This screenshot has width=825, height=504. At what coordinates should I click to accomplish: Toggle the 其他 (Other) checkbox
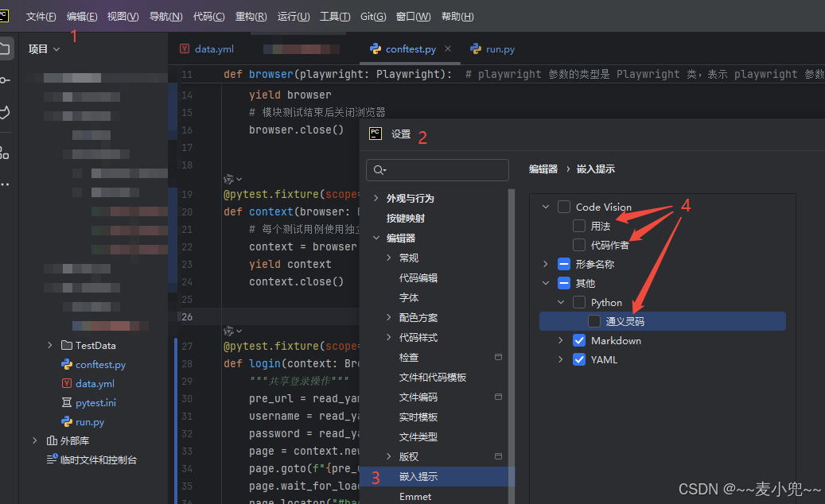[x=564, y=283]
